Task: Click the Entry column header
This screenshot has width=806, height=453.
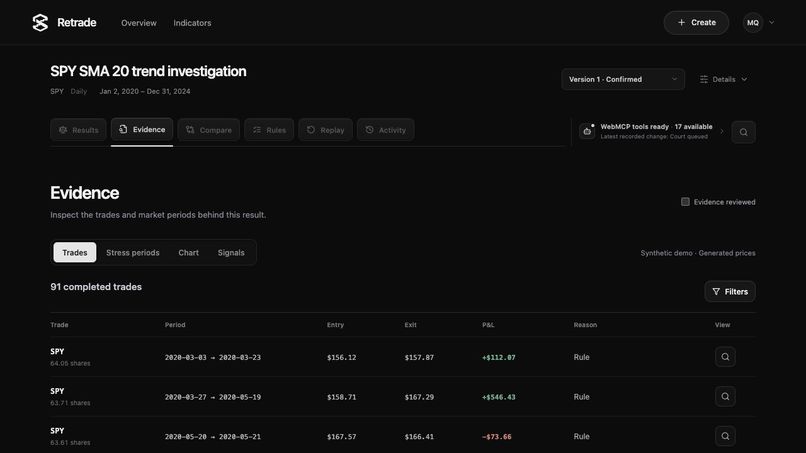Action: (335, 325)
